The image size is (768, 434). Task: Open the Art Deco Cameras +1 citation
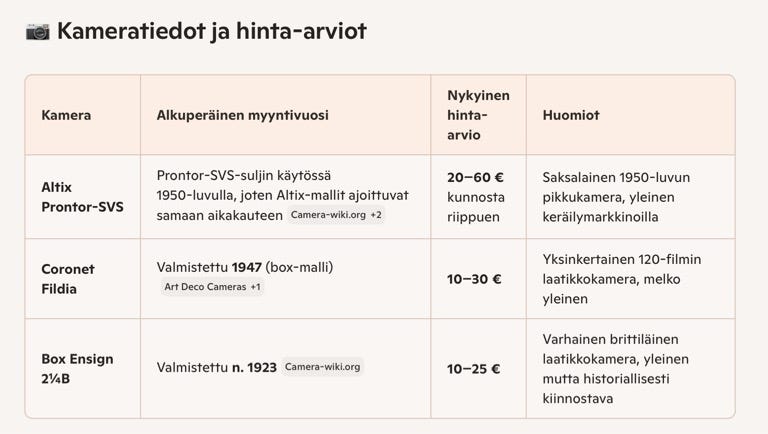tap(213, 288)
